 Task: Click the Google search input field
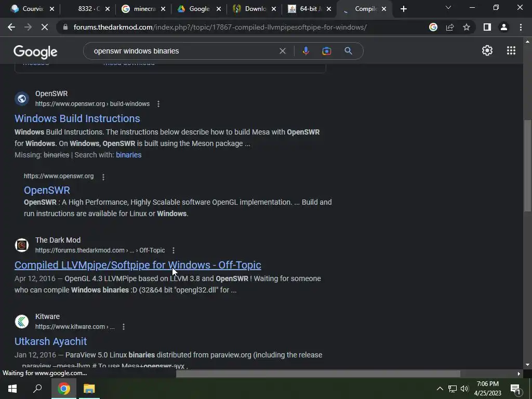click(x=183, y=51)
